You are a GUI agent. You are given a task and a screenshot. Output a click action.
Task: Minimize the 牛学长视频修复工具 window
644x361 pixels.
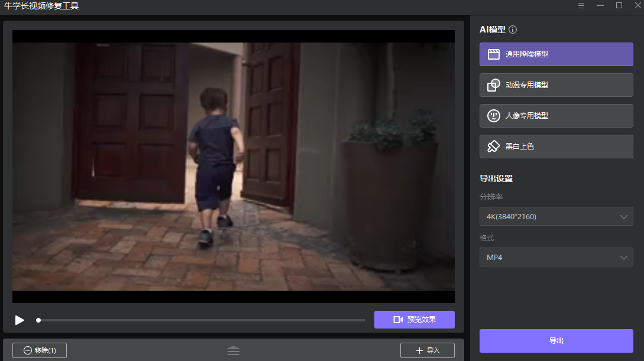pos(600,6)
